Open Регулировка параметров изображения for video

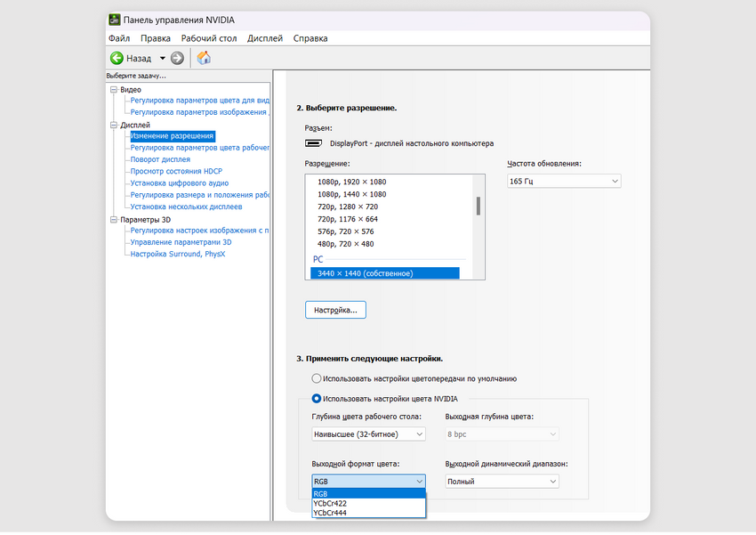[x=199, y=112]
